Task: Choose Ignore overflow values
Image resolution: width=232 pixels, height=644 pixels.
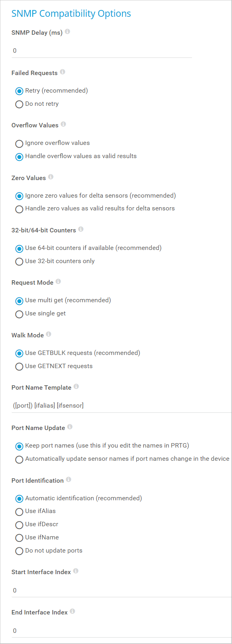Action: tap(19, 143)
